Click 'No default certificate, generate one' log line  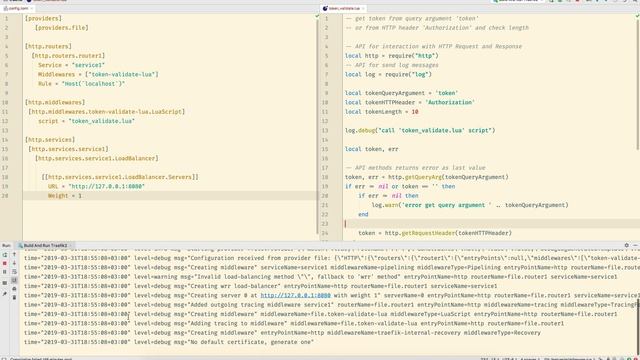[169, 342]
